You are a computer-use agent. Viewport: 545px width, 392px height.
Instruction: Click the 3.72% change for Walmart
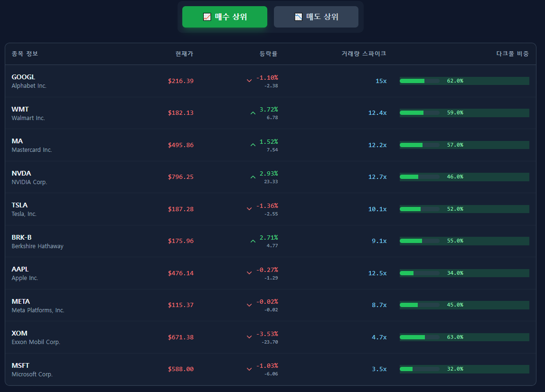(269, 110)
